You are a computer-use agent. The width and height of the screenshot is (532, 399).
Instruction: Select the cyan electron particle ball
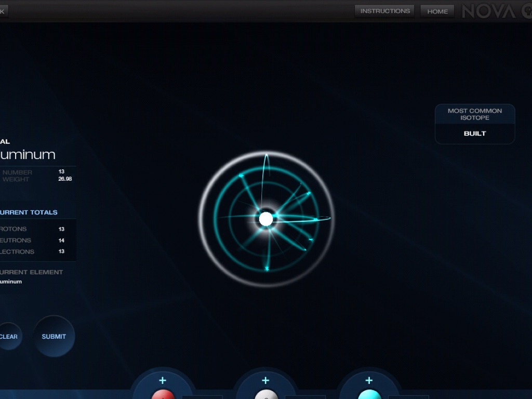click(369, 395)
